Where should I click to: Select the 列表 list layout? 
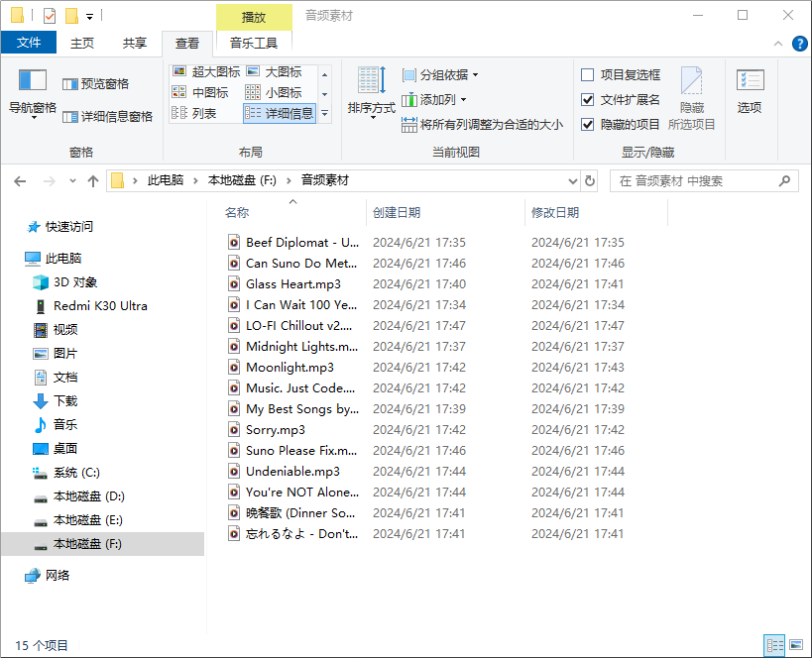tap(204, 112)
